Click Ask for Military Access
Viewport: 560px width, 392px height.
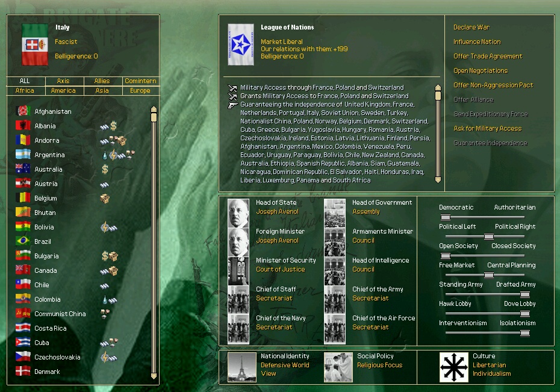click(488, 128)
